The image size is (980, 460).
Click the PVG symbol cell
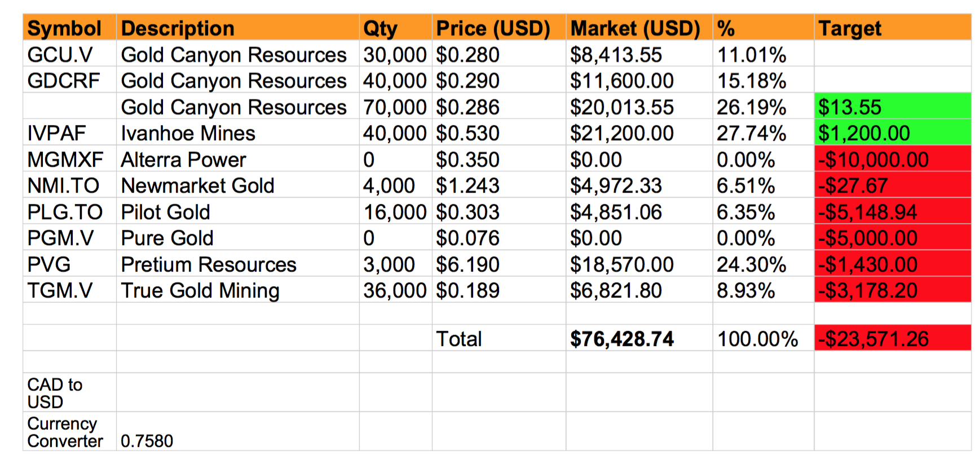[x=69, y=263]
